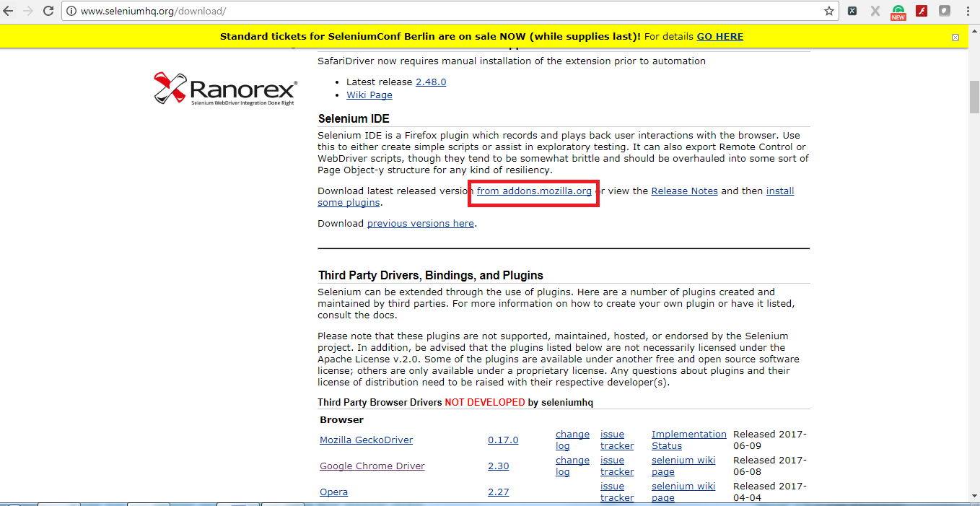
Task: Open the GO HERE conference link
Action: (x=719, y=36)
